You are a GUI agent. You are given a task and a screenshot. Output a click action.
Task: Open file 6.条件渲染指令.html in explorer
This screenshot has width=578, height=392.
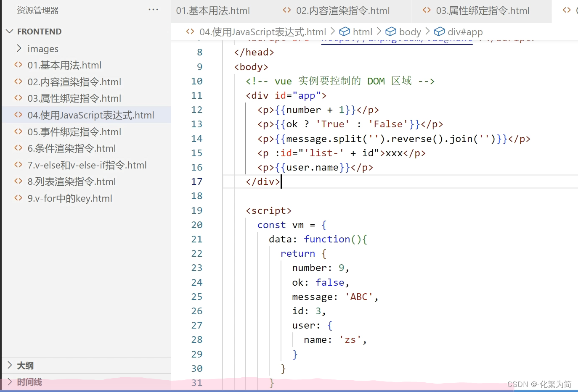click(x=72, y=148)
